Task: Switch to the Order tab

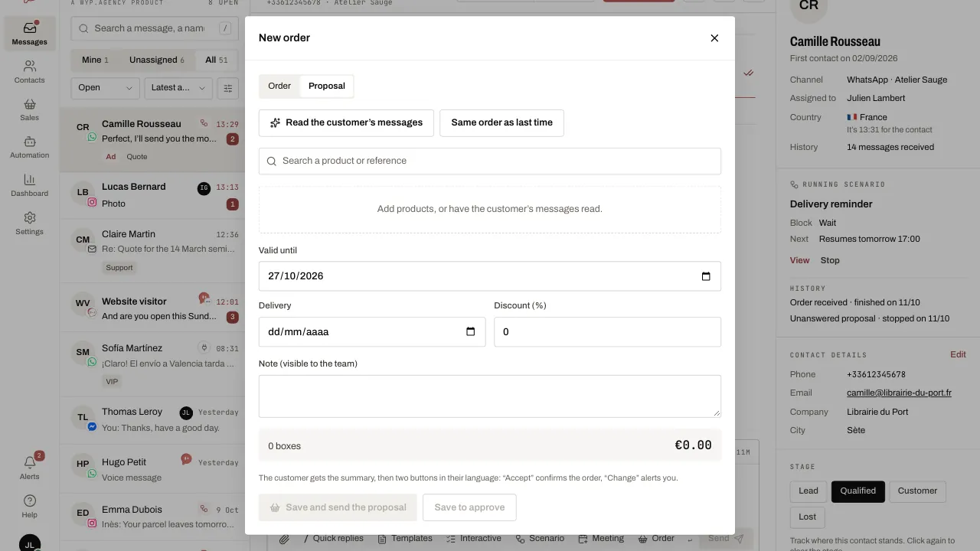Action: click(x=279, y=86)
